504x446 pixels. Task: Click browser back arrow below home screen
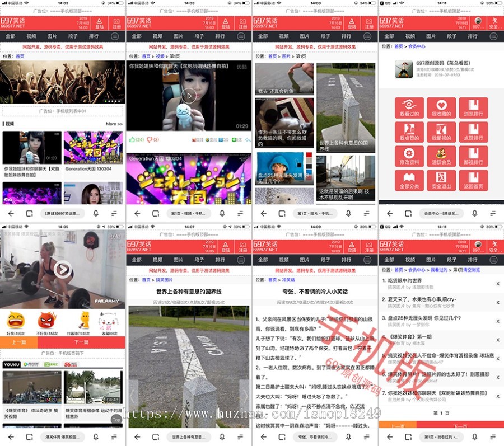[x=11, y=213]
